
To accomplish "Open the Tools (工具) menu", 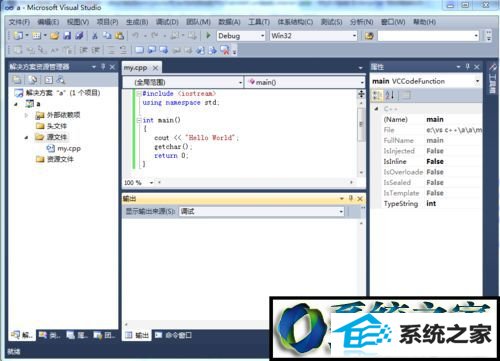I will [259, 22].
